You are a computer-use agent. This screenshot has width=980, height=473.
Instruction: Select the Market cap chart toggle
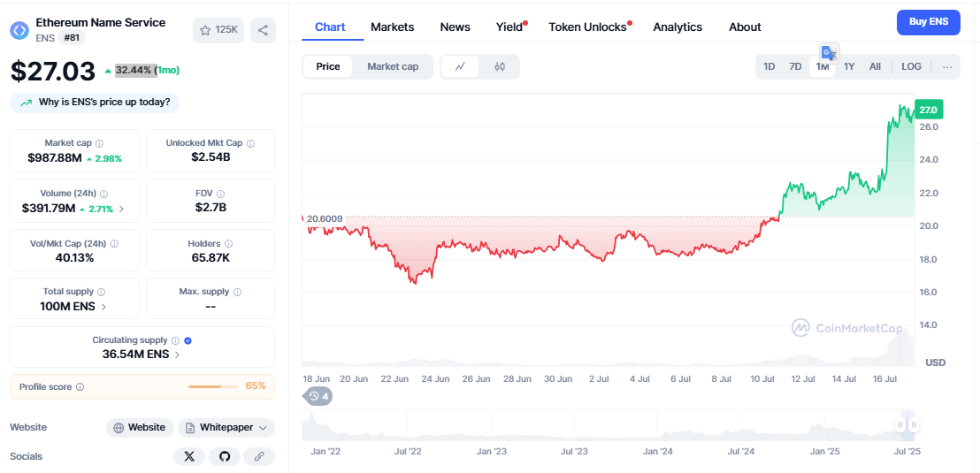tap(393, 67)
